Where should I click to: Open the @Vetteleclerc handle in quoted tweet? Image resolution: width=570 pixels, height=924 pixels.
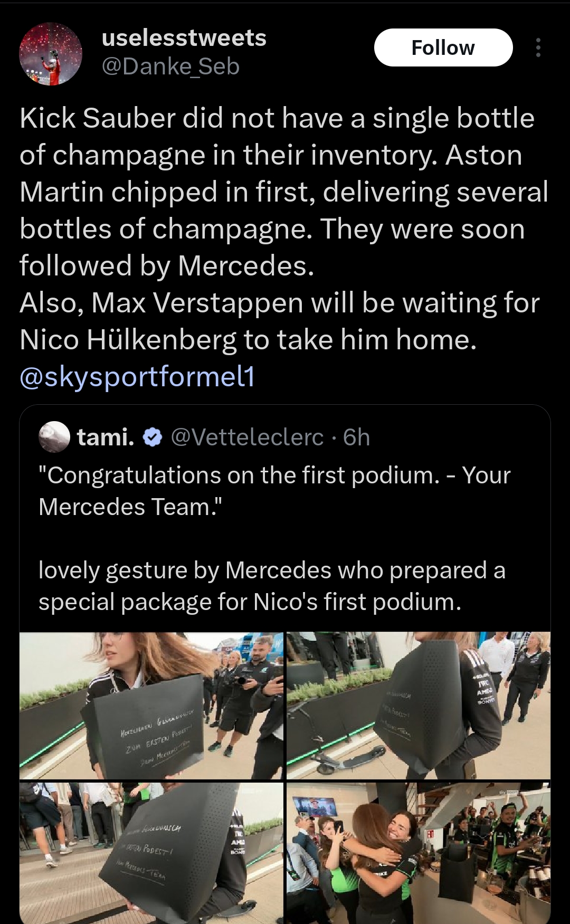[x=247, y=437]
